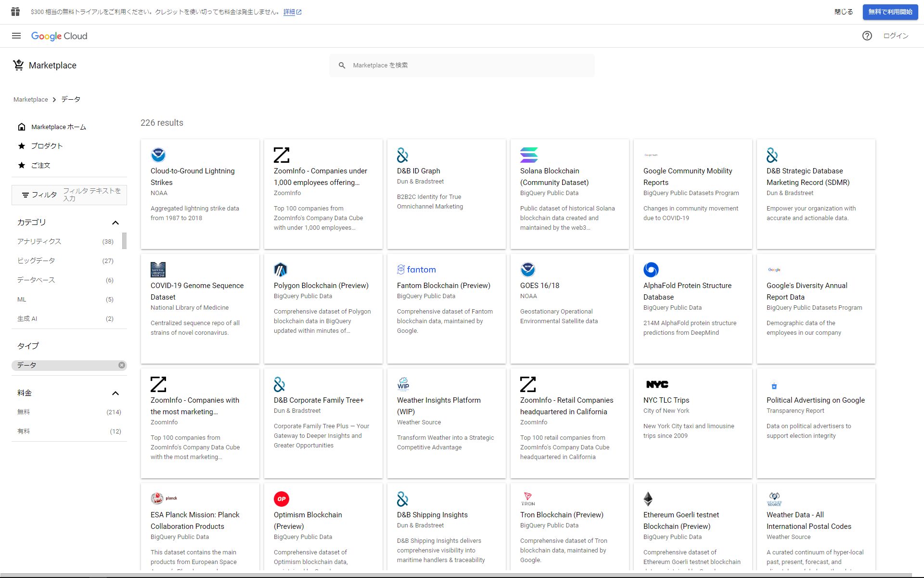Open the Google apps grid icon
Viewport: 924px width, 578px height.
[15, 12]
